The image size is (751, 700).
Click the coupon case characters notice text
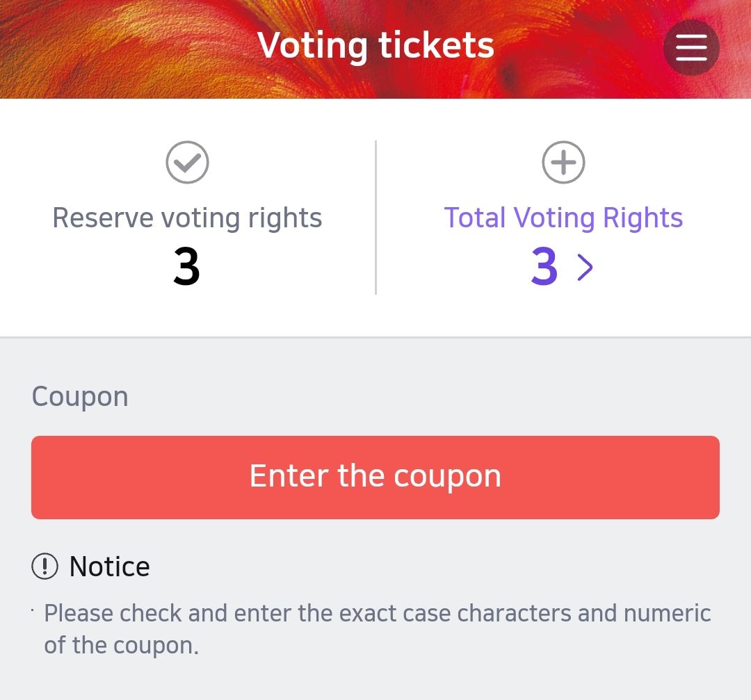click(377, 613)
